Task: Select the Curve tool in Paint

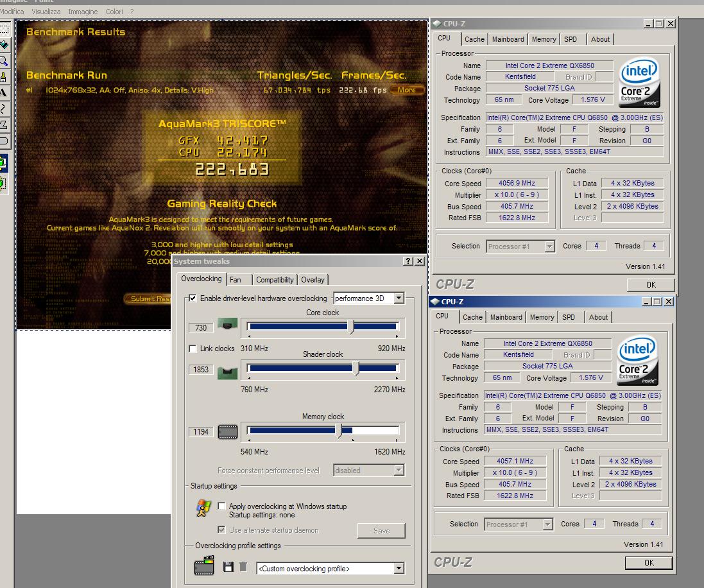Action: [x=4, y=108]
